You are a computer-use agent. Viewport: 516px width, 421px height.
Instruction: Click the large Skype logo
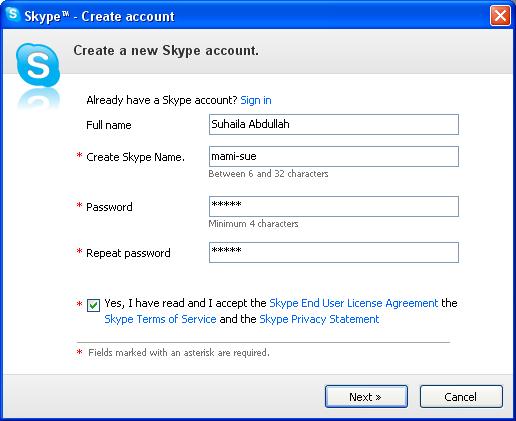pos(38,66)
